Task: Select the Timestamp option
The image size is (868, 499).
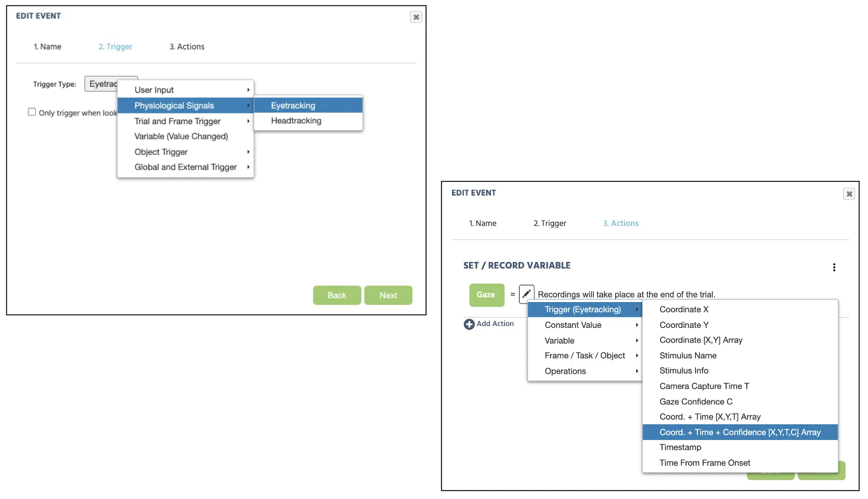Action: tap(740, 447)
